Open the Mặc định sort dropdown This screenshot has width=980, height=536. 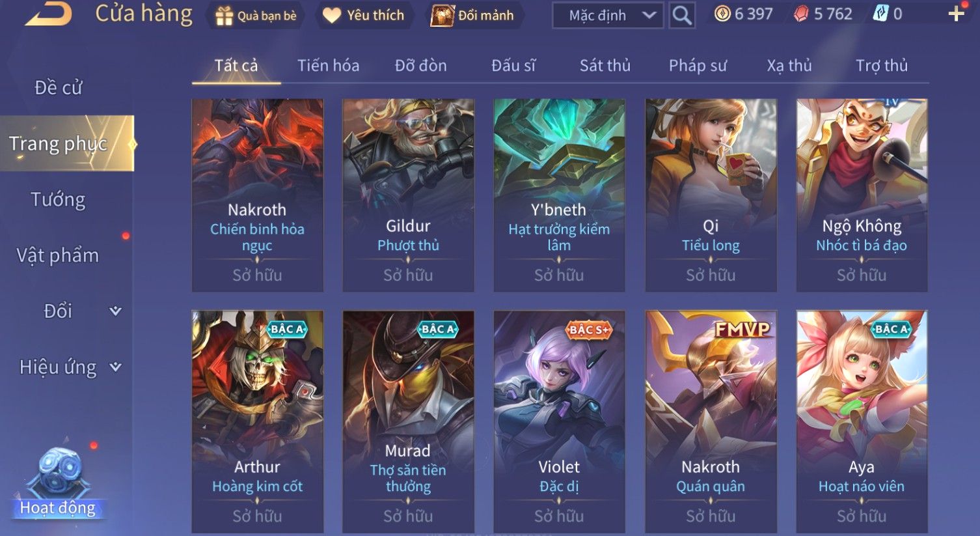[608, 15]
